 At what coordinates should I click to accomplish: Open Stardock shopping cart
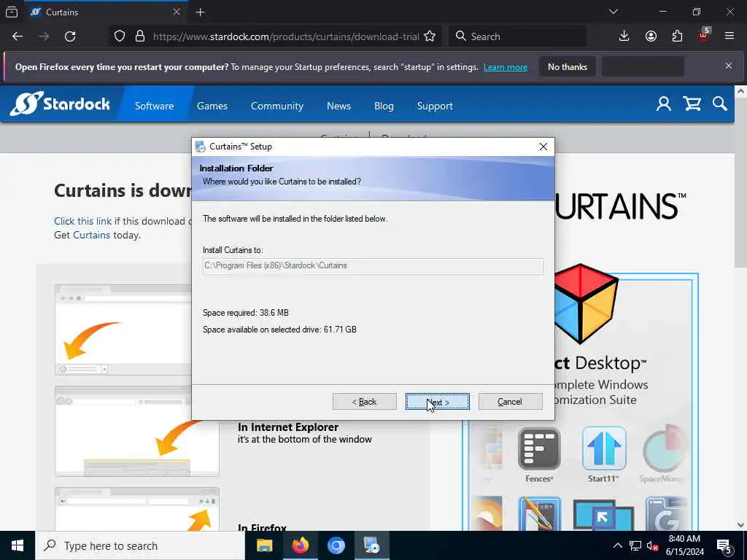[x=692, y=104]
